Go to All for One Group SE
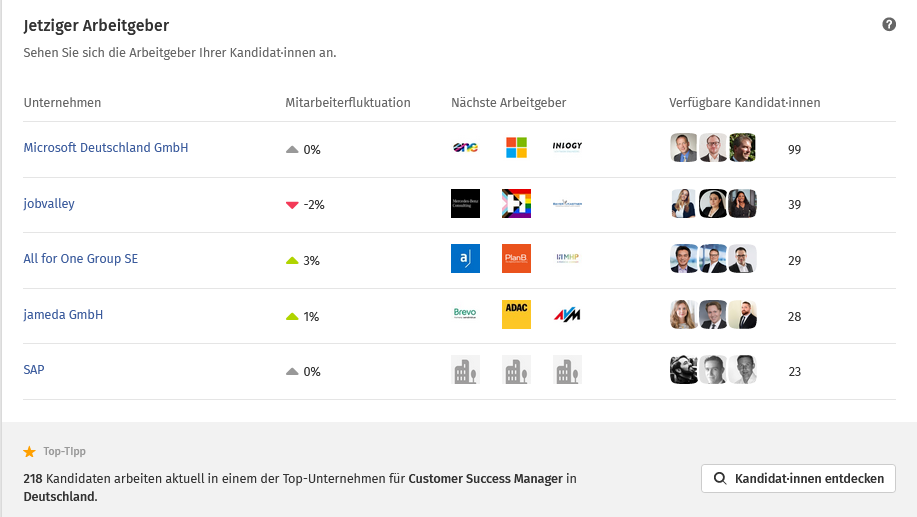917x517 pixels. 81,259
